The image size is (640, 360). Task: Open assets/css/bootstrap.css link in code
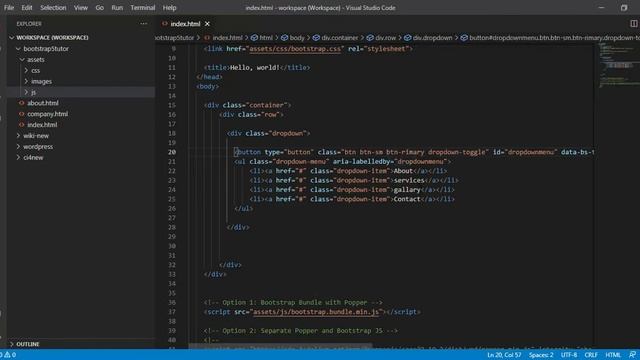(295, 49)
